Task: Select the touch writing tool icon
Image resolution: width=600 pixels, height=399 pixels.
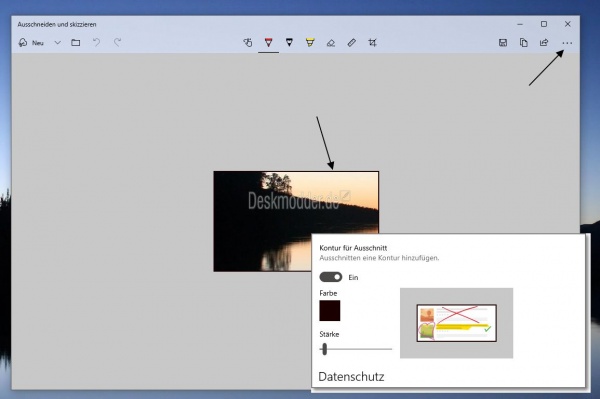Action: tap(248, 43)
